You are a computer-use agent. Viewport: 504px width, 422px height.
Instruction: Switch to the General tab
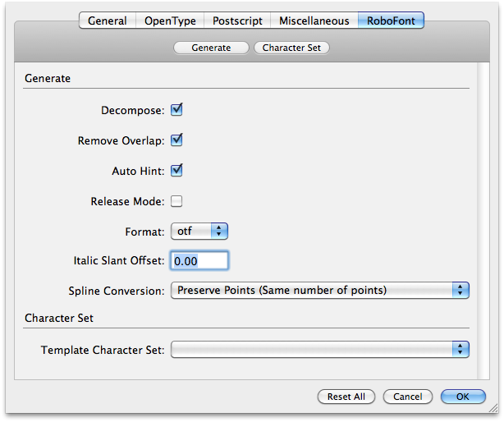[108, 21]
